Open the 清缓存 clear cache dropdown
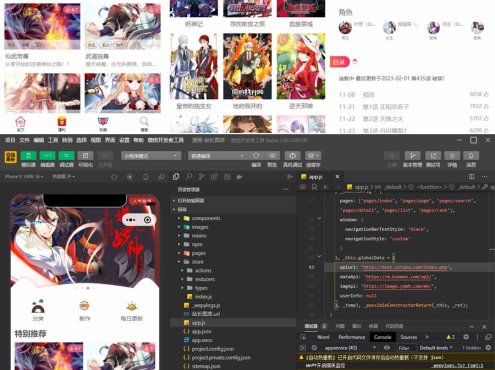The height and width of the screenshot is (370, 495). point(313,156)
